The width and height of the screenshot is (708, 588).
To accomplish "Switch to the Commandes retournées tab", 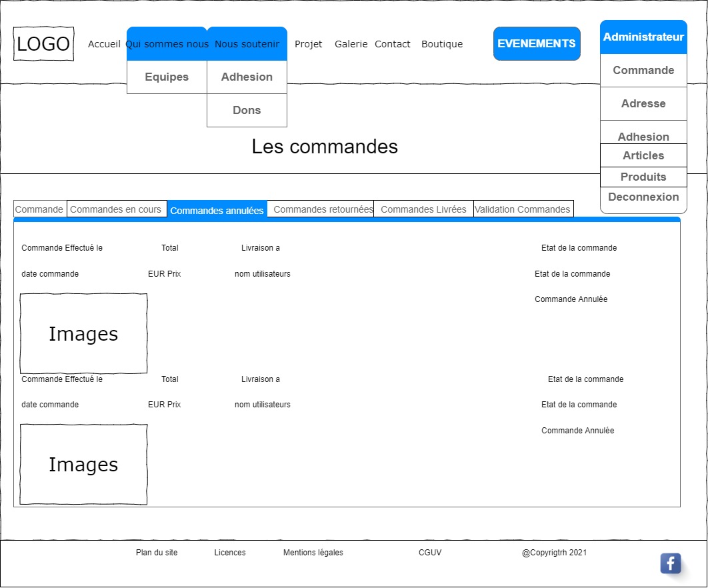I will point(323,209).
